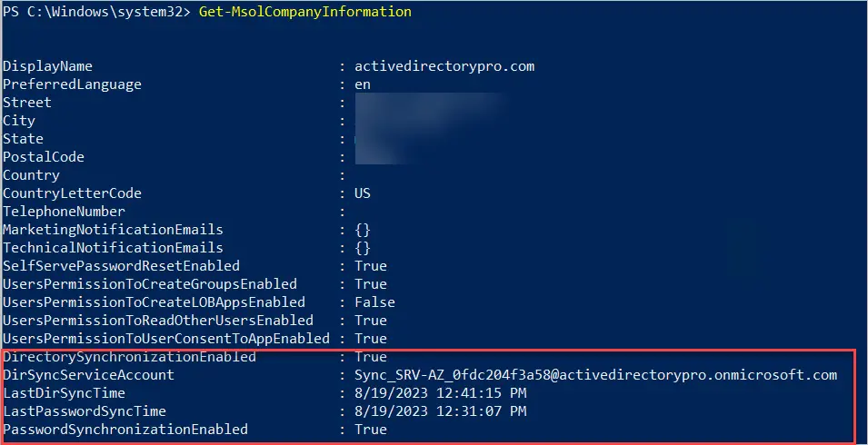Click the DirectorySynchronizationEnabled True value
Viewport: 868px width, 445px height.
tap(371, 357)
